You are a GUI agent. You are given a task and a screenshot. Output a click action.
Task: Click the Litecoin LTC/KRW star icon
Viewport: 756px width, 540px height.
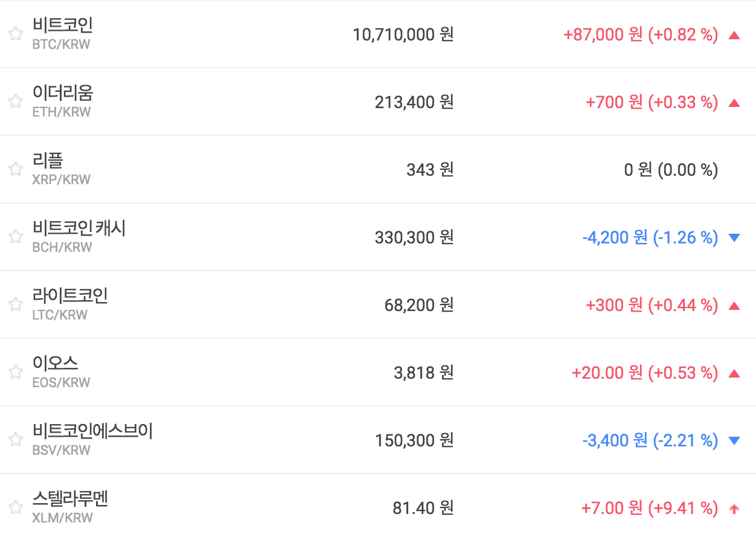point(16,304)
